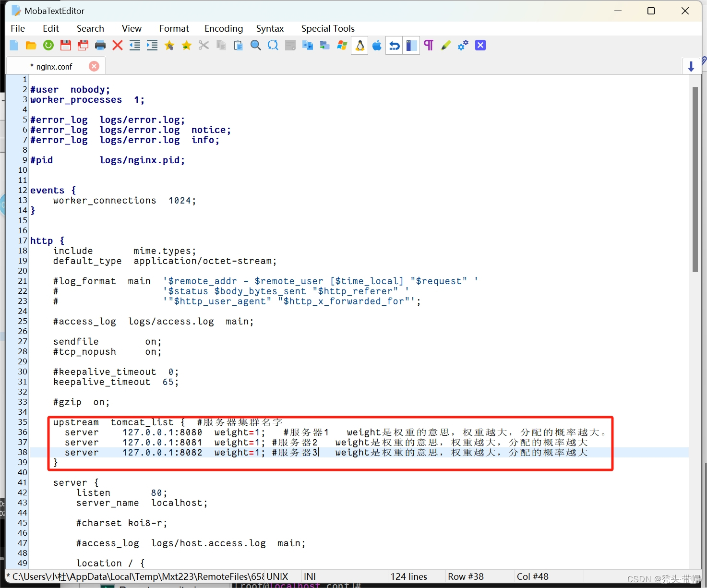Click the green-arrow monitors sync icon
707x588 pixels.
click(x=325, y=46)
